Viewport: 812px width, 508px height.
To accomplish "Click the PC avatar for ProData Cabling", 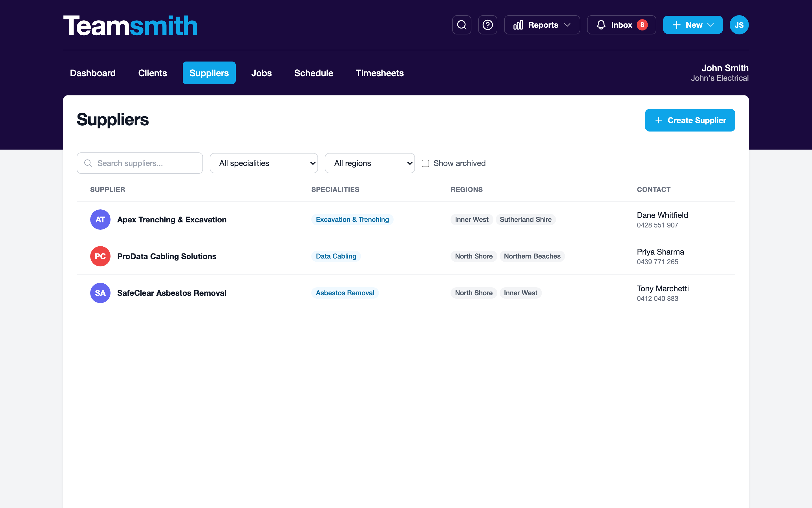I will click(x=100, y=256).
